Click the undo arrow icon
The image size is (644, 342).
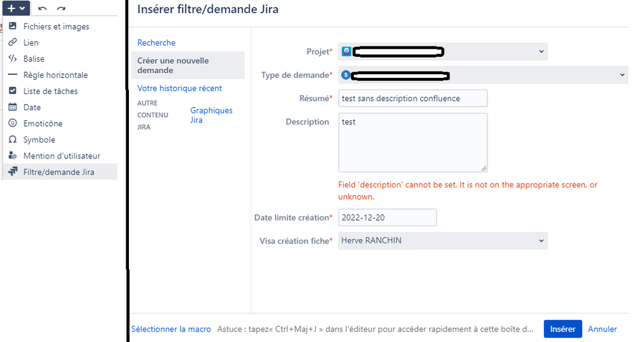(43, 8)
